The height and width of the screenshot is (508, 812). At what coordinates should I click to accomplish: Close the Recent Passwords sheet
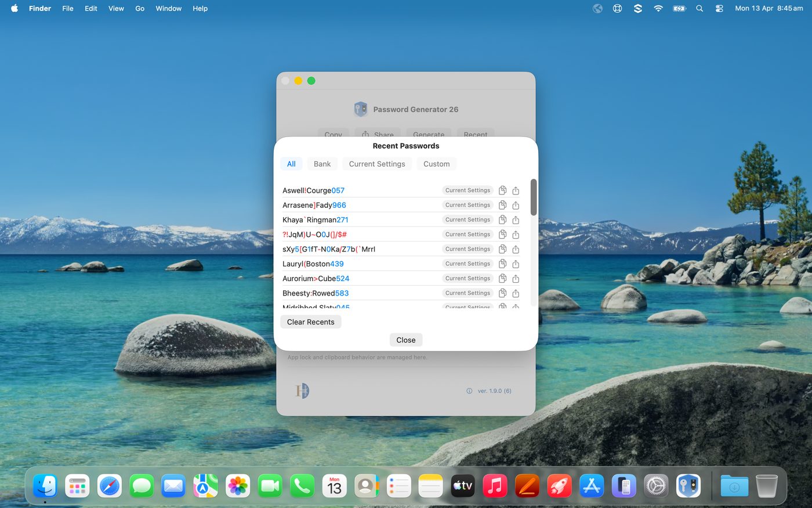point(406,340)
